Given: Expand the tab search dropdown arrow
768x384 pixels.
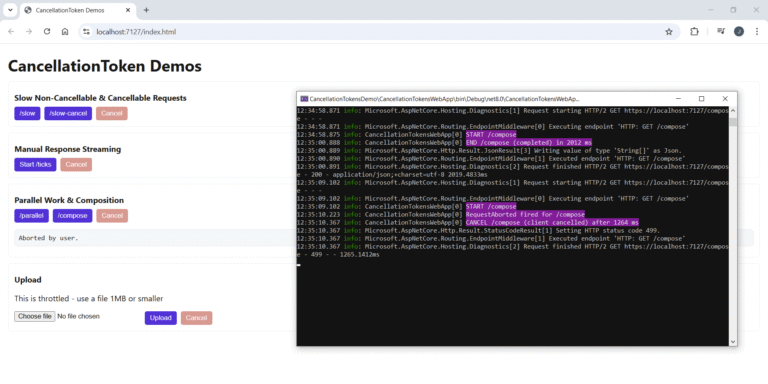Looking at the screenshot, I should coord(10,10).
